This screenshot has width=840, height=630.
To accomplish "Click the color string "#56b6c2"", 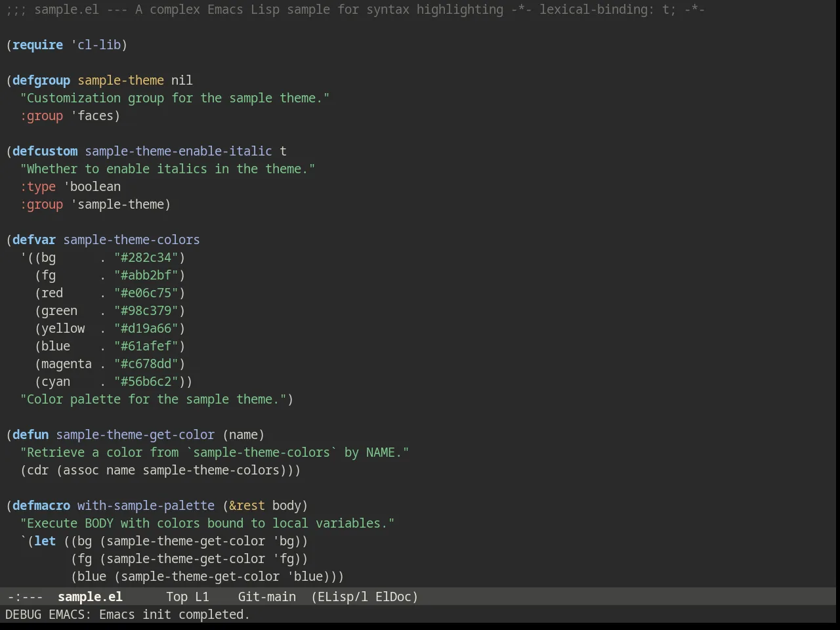I will (x=146, y=381).
